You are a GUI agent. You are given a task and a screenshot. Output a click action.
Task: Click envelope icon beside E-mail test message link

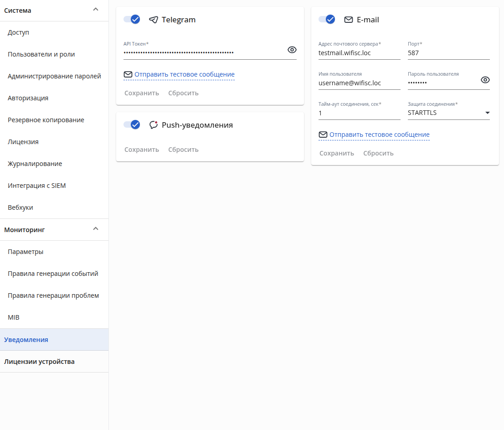[323, 135]
